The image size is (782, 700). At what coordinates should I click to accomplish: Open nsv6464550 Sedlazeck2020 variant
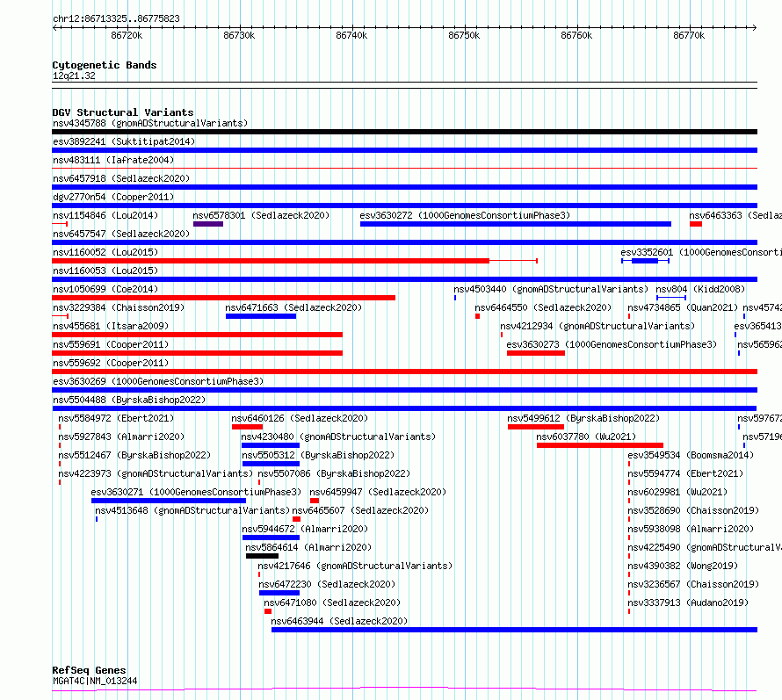point(543,307)
